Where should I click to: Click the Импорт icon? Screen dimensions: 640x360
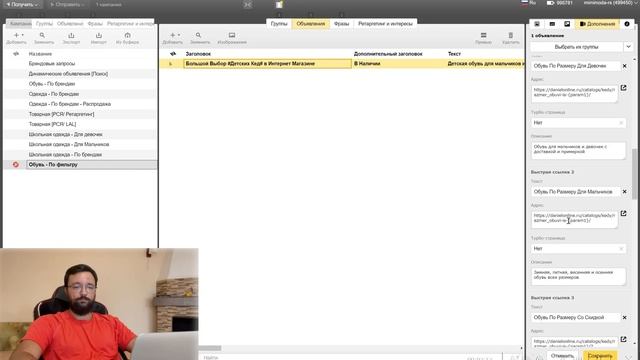(99, 36)
